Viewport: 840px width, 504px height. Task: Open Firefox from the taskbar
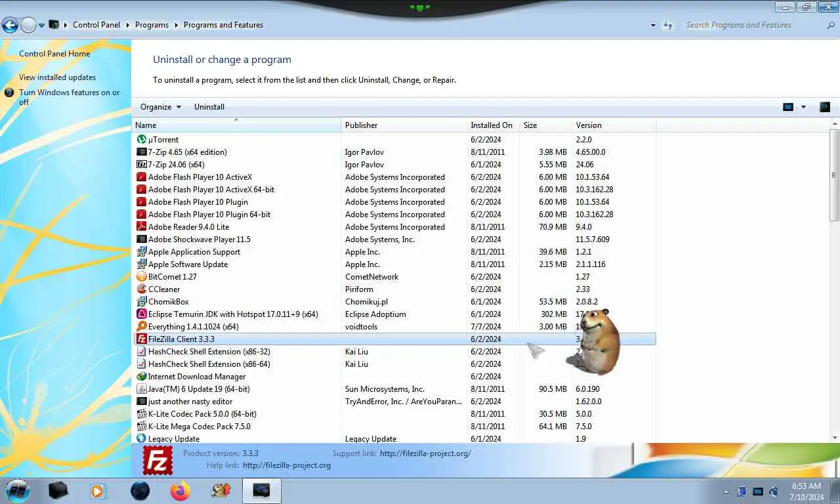tap(180, 490)
